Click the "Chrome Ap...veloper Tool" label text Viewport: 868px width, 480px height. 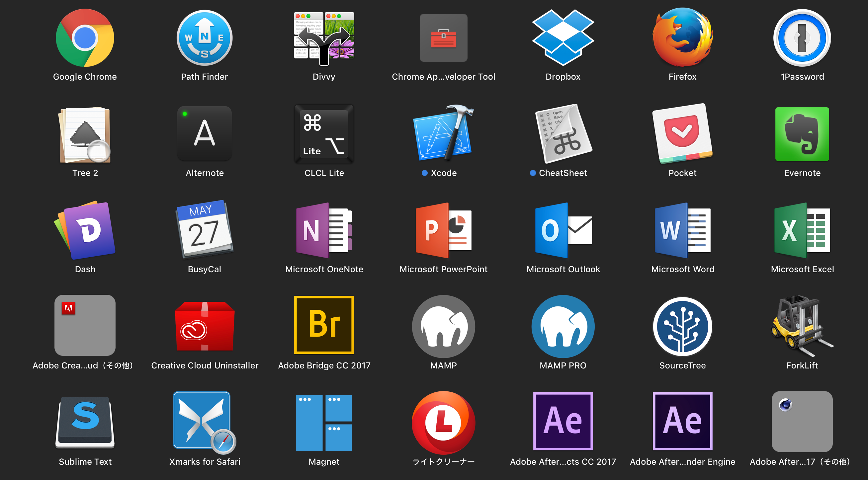[443, 76]
